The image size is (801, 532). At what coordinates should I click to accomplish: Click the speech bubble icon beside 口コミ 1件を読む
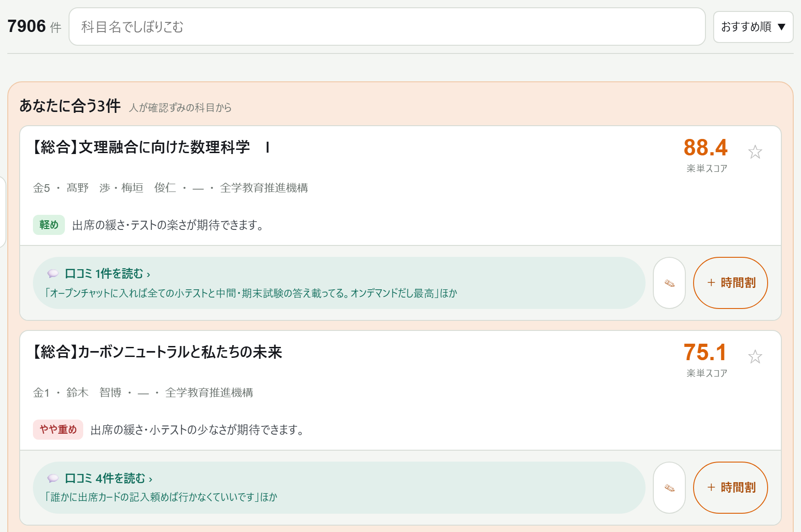53,274
